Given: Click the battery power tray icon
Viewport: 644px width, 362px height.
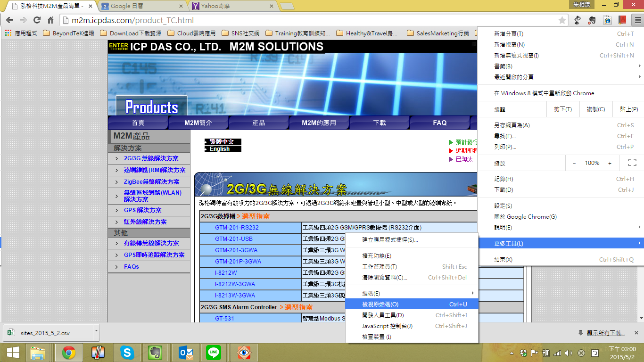Looking at the screenshot, I should click(x=546, y=353).
